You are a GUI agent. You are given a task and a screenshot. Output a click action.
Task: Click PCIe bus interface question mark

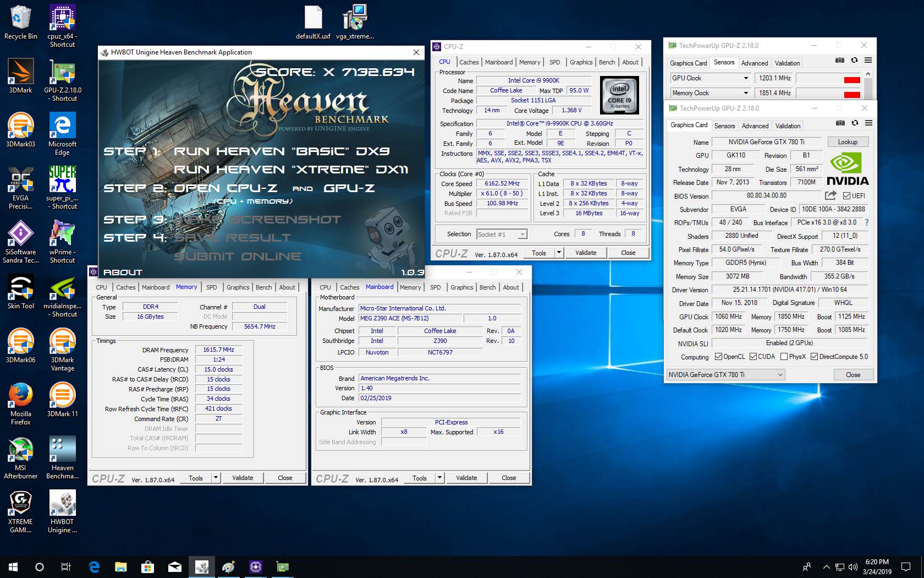point(867,222)
